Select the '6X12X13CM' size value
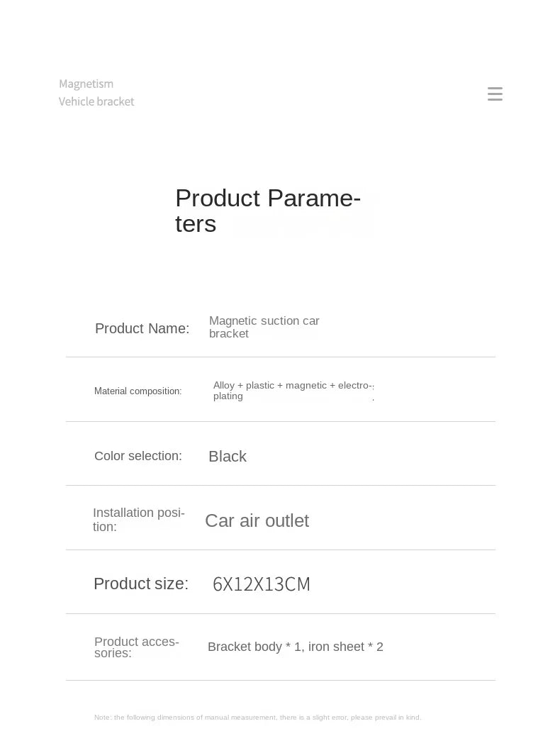 262,584
